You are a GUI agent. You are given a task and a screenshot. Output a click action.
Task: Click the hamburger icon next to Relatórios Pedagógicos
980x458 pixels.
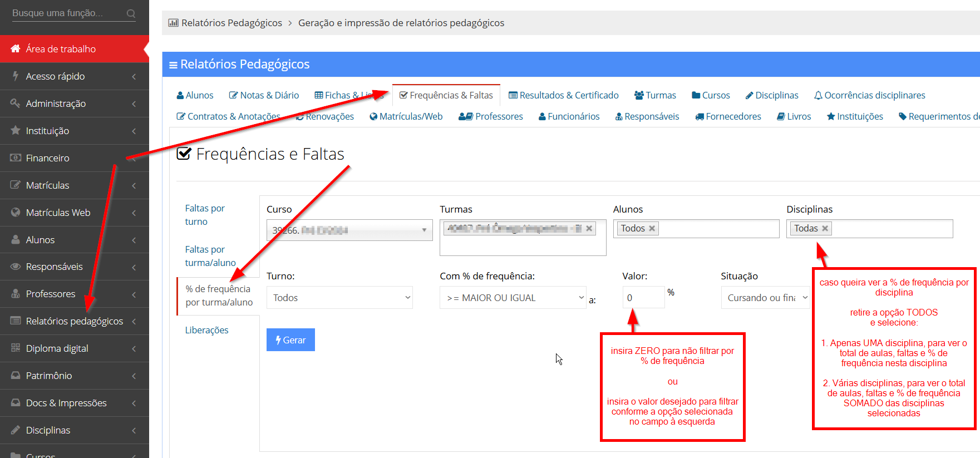pos(173,65)
